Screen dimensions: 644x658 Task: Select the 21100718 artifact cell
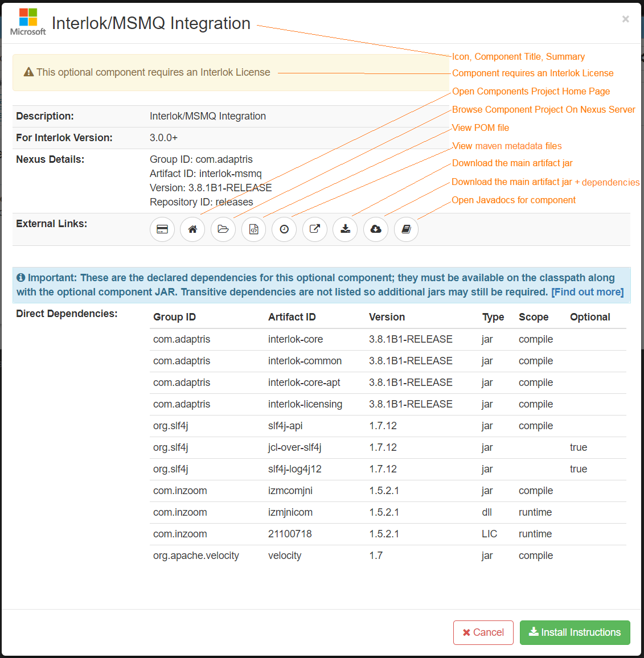pyautogui.click(x=290, y=534)
